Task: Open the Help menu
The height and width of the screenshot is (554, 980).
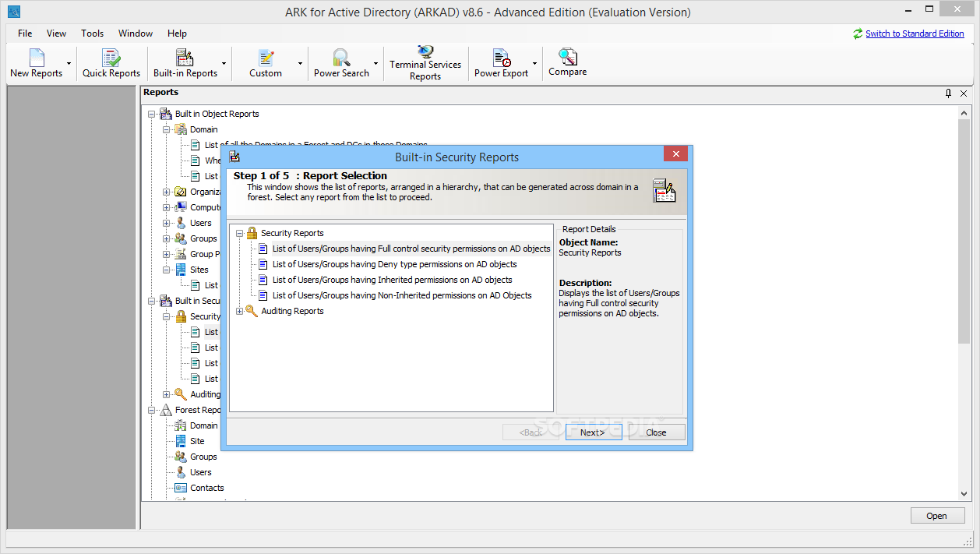Action: click(177, 34)
